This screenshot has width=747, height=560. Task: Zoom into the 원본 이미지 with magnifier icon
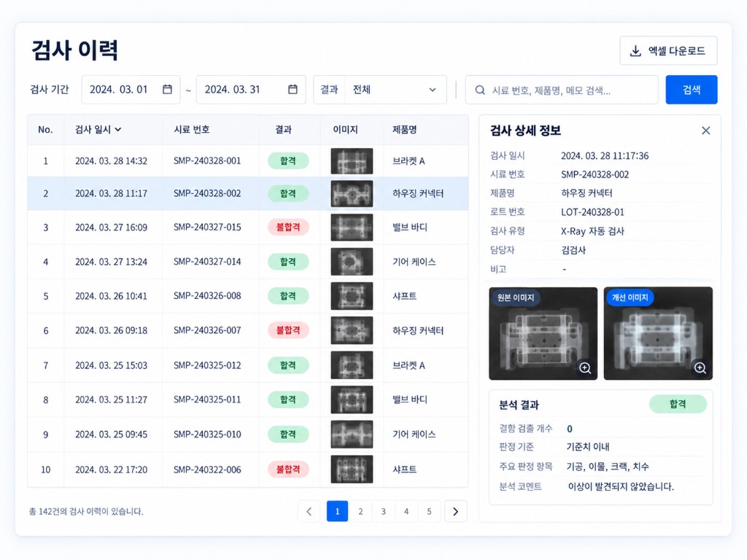tap(585, 367)
